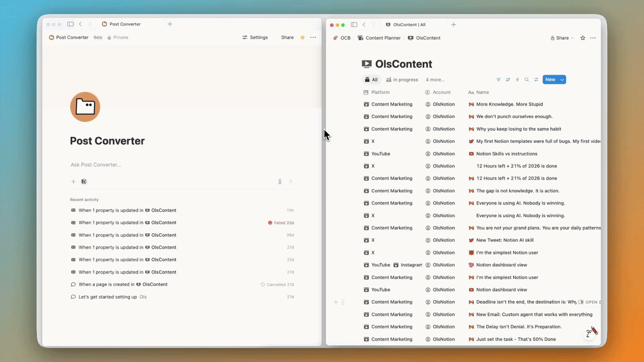
Task: Focus the Ask Post Converter input field
Action: (x=182, y=164)
